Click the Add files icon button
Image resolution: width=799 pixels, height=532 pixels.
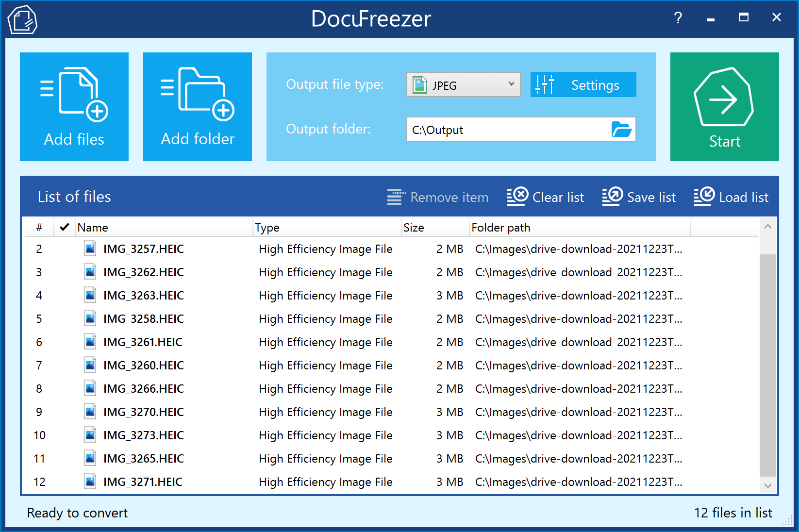(74, 107)
